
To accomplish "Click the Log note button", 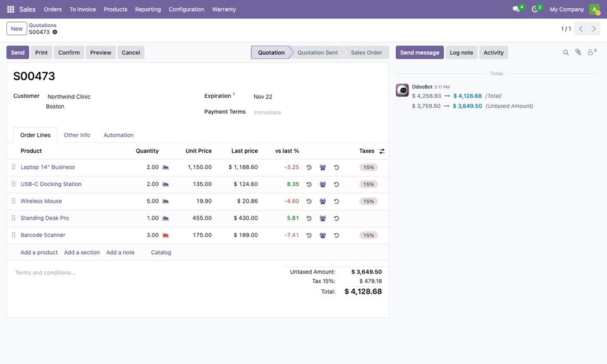I will click(x=461, y=52).
